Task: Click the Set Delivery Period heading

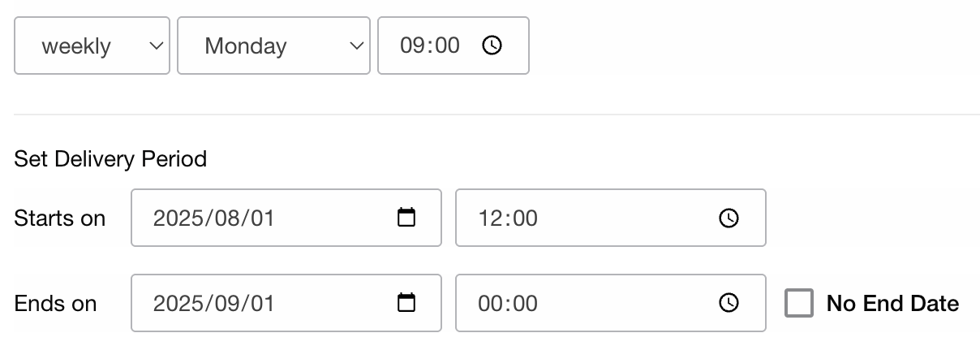Action: 110,158
